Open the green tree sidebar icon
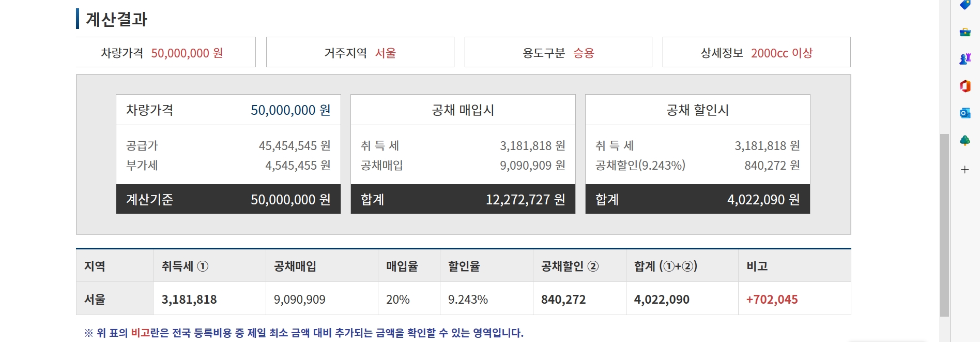This screenshot has width=980, height=342. coord(964,140)
